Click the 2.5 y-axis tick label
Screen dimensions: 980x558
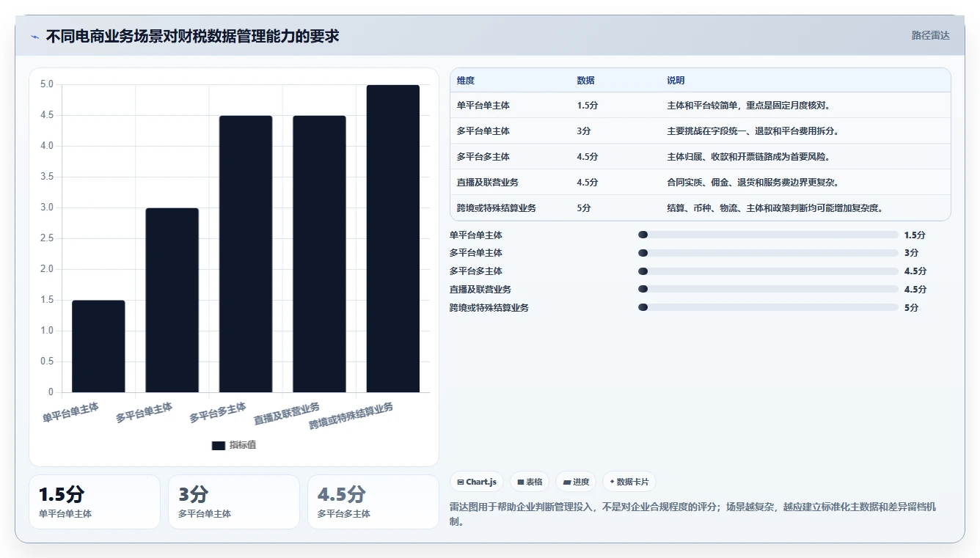tap(47, 238)
